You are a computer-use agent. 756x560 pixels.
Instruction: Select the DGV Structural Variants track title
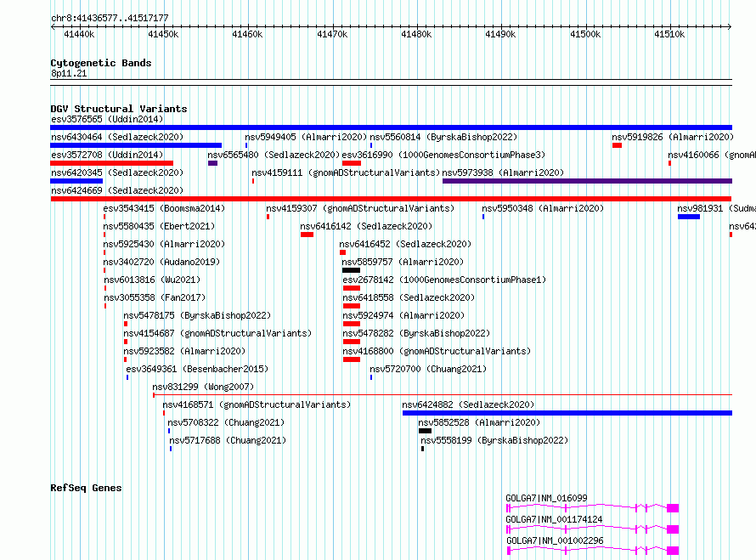[x=119, y=109]
